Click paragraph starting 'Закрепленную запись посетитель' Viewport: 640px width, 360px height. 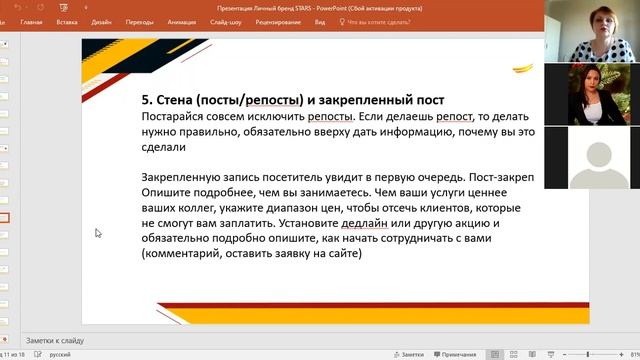point(338,215)
